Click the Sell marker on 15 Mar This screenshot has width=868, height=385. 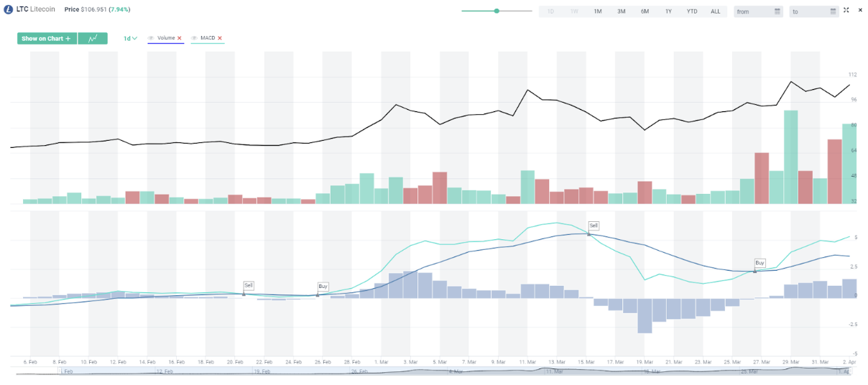tap(593, 226)
